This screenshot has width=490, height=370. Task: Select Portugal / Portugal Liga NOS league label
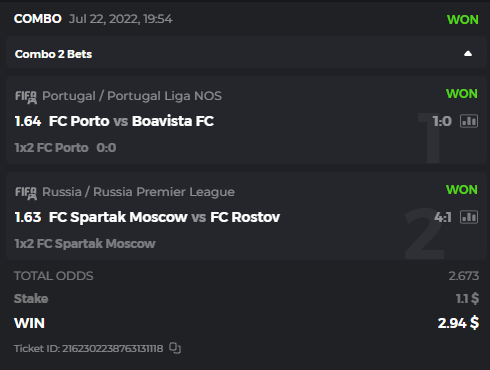coord(132,96)
